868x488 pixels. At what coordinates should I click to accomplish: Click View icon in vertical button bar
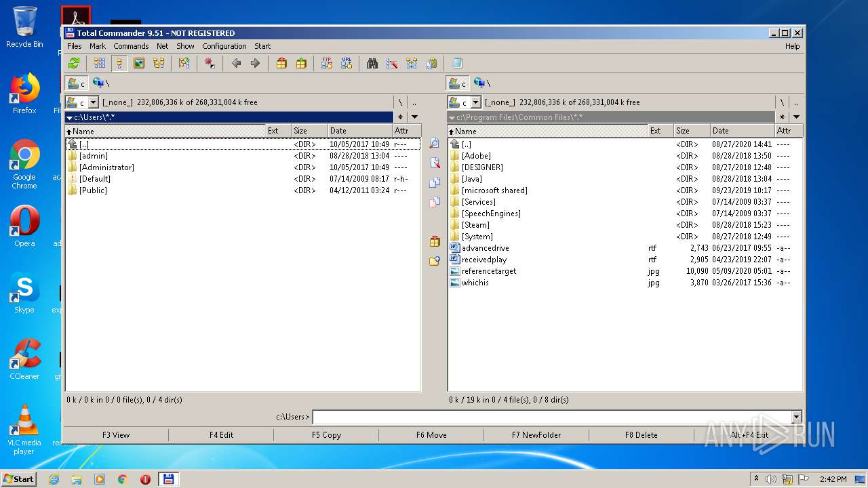coord(435,144)
